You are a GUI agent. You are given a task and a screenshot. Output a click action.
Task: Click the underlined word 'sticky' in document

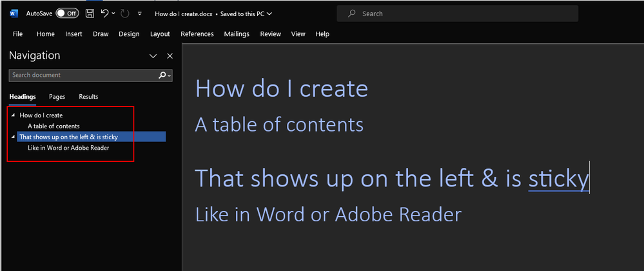[558, 180]
